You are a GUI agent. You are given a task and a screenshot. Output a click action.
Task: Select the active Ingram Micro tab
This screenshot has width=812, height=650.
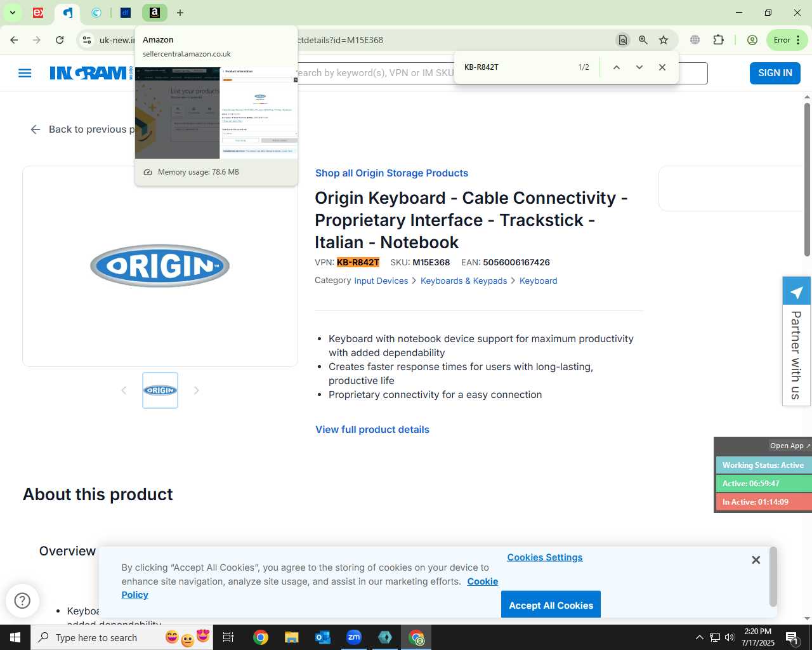[68, 13]
